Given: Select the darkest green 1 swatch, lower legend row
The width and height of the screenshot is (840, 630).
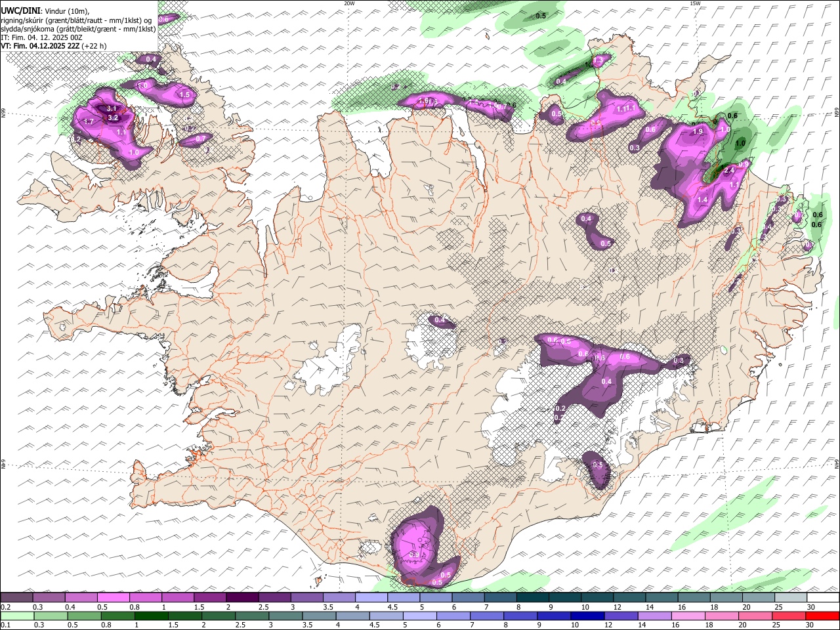Looking at the screenshot, I should tap(151, 616).
